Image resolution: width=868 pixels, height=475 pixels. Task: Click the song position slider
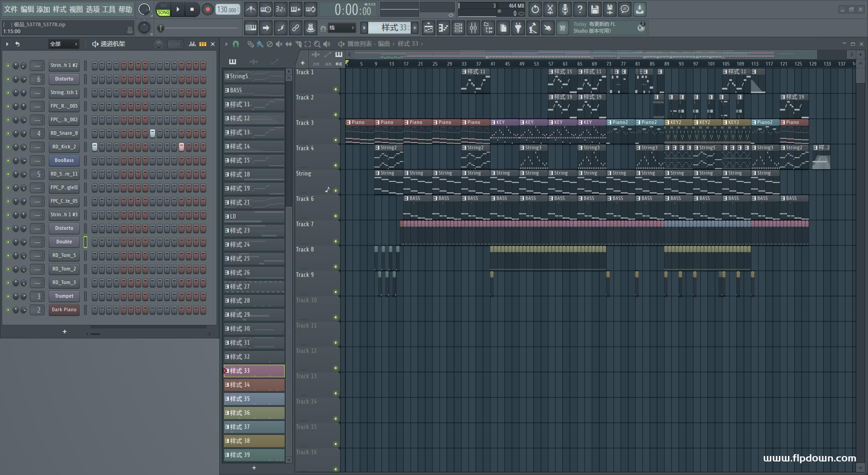[199, 28]
